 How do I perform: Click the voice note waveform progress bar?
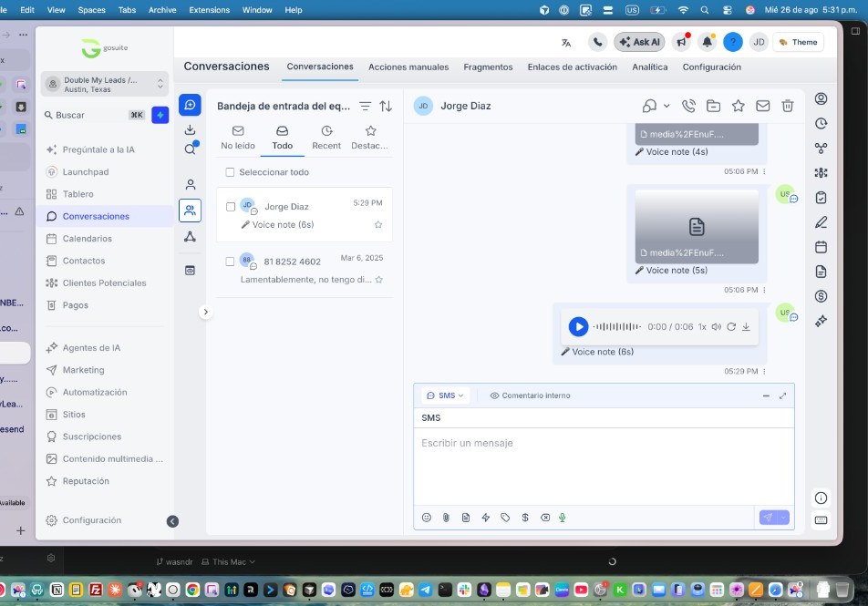click(617, 326)
